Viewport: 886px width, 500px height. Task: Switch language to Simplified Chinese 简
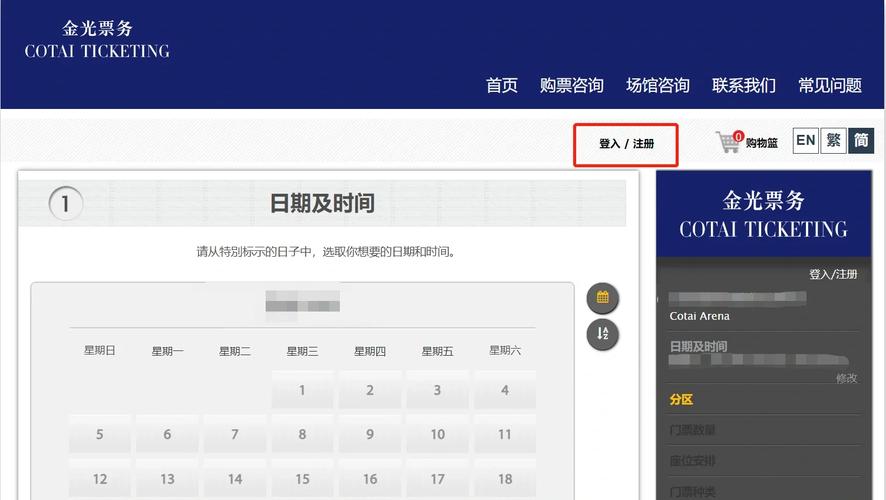click(x=861, y=140)
